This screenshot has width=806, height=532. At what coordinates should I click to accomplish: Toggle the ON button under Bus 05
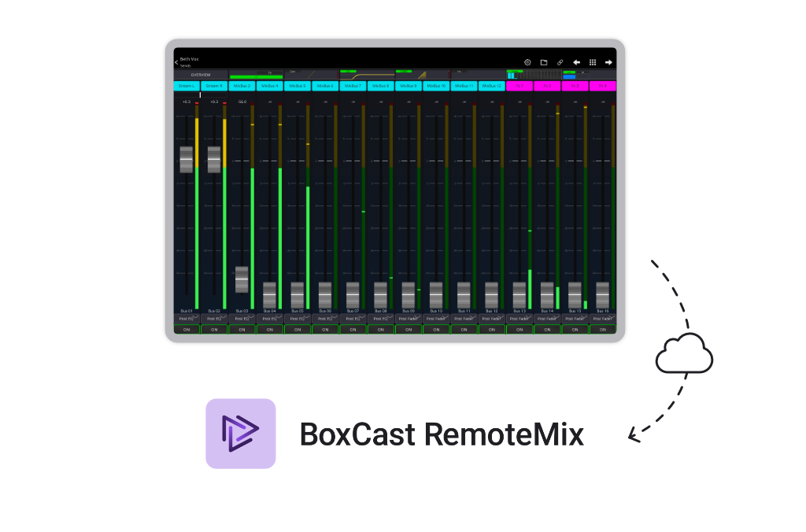tap(298, 330)
